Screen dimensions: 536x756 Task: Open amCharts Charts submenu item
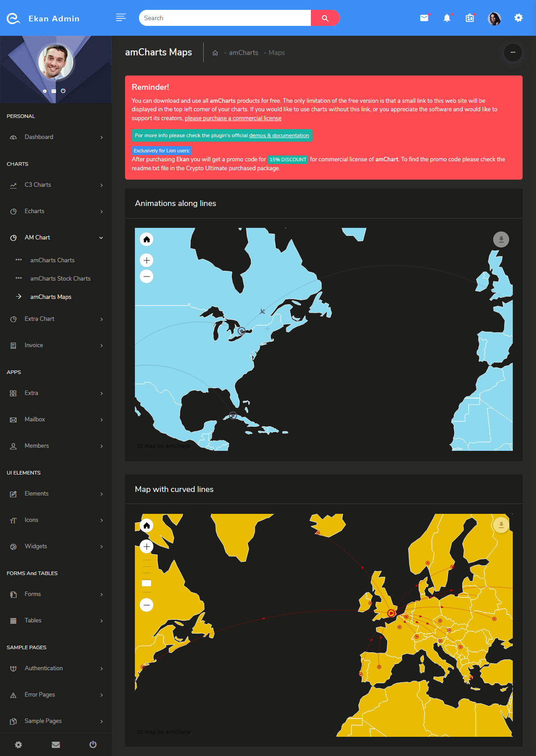point(52,260)
